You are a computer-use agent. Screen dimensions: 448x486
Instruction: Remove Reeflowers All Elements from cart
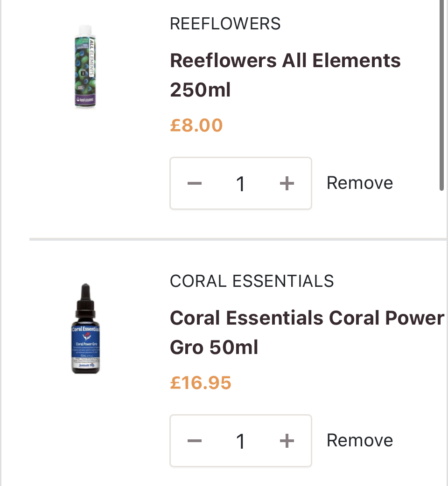tap(359, 183)
